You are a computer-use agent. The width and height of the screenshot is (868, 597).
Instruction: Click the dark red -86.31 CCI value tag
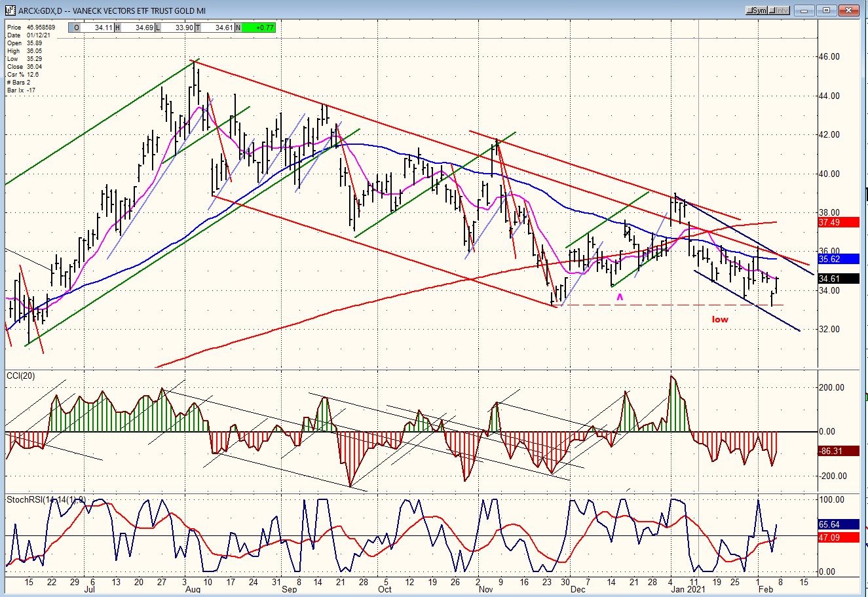coord(838,451)
